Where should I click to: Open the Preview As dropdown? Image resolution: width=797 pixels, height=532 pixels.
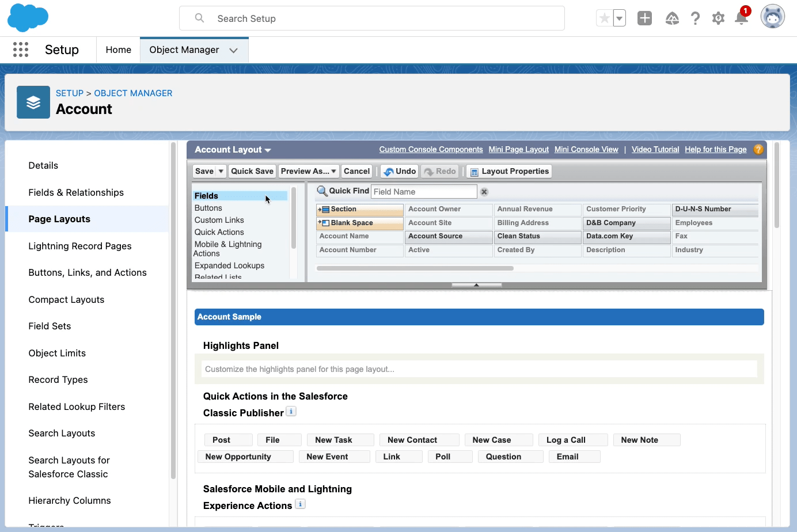[308, 172]
